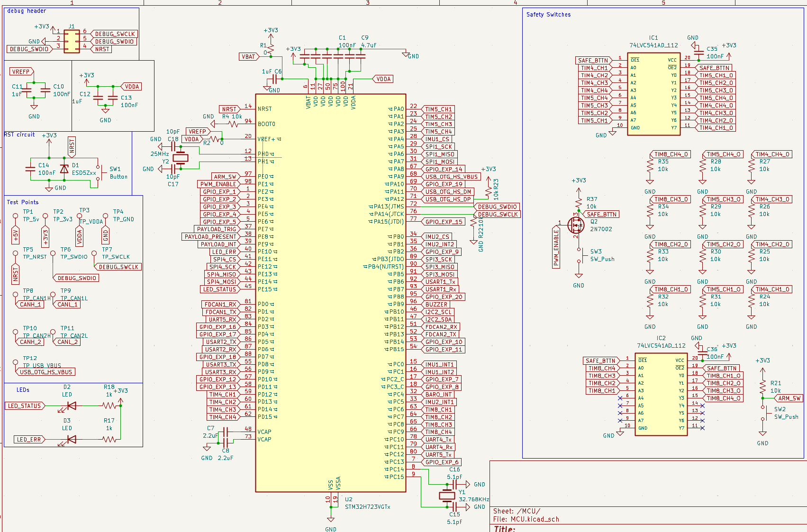
Task: Click the IC1 74LVC541AD buffer chip body
Action: [x=654, y=94]
